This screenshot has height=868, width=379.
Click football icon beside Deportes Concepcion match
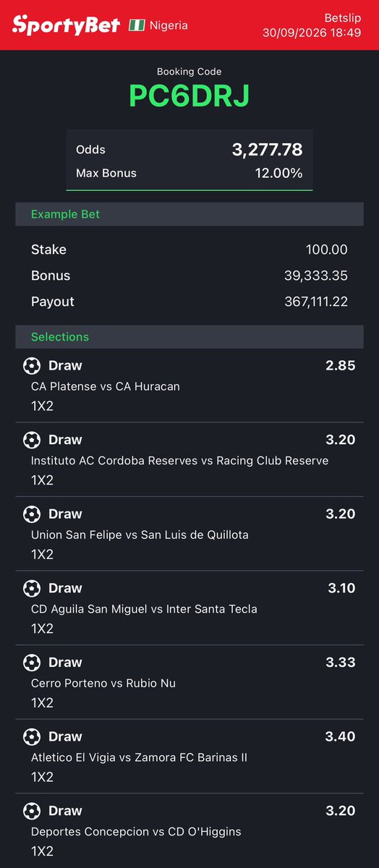[x=32, y=811]
